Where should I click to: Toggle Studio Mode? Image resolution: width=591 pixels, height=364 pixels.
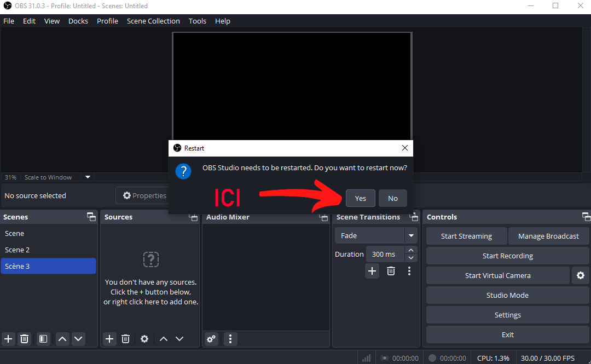coord(507,295)
